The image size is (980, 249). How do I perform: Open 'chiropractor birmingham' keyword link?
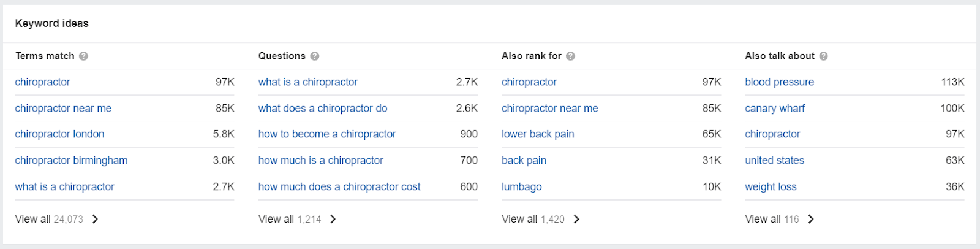(71, 160)
